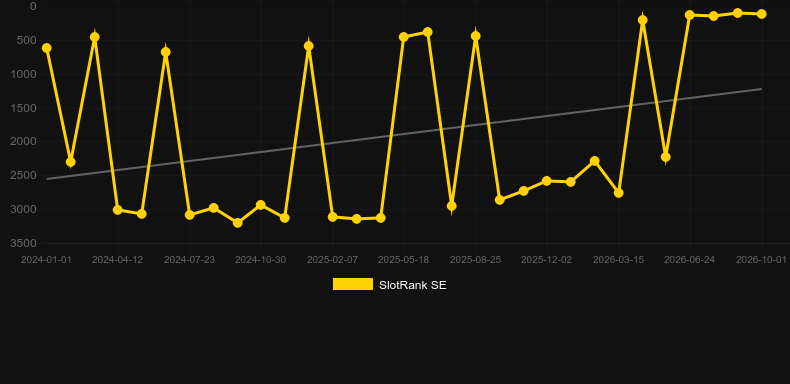Click the 2025-08-25 axis label

475,260
